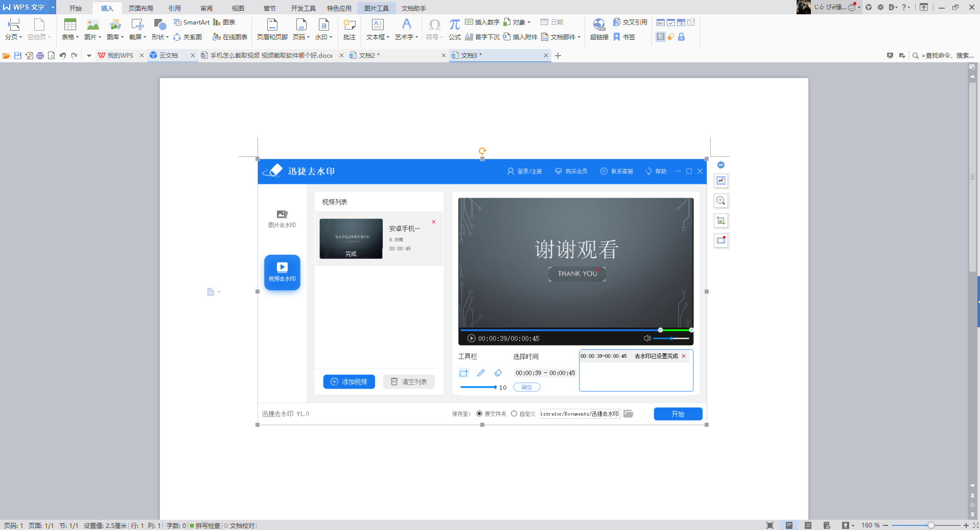Open the 图片 picture dropdown
The image size is (980, 530).
click(92, 37)
